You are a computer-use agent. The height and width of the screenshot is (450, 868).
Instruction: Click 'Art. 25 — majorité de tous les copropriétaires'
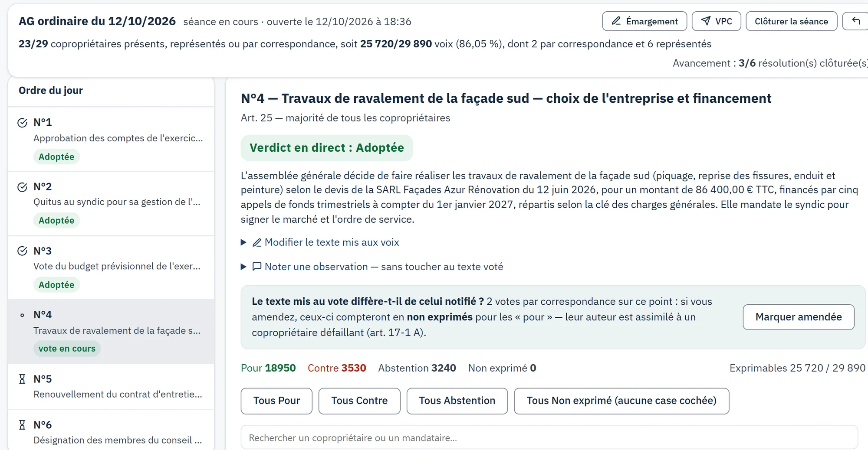pos(345,118)
